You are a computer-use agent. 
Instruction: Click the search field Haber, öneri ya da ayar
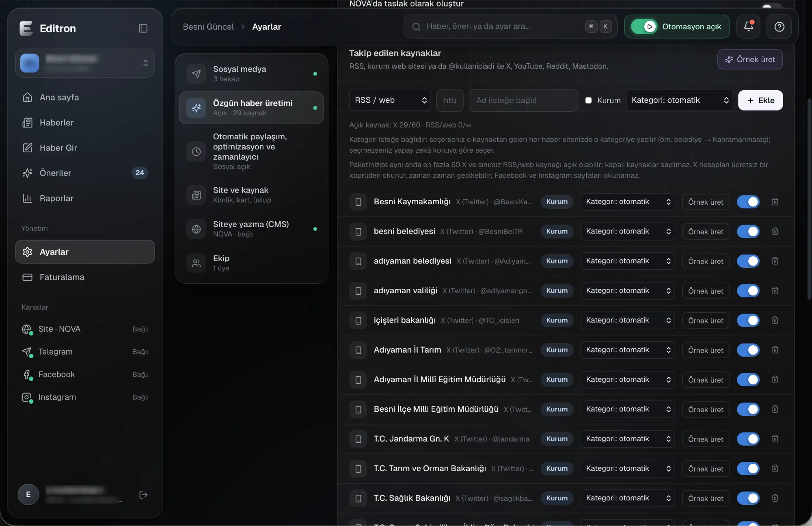(510, 27)
